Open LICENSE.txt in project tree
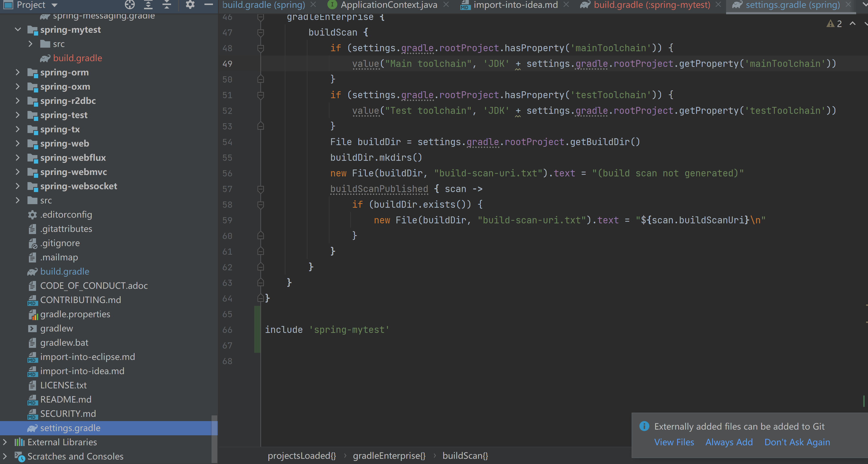This screenshot has height=464, width=868. 63,385
